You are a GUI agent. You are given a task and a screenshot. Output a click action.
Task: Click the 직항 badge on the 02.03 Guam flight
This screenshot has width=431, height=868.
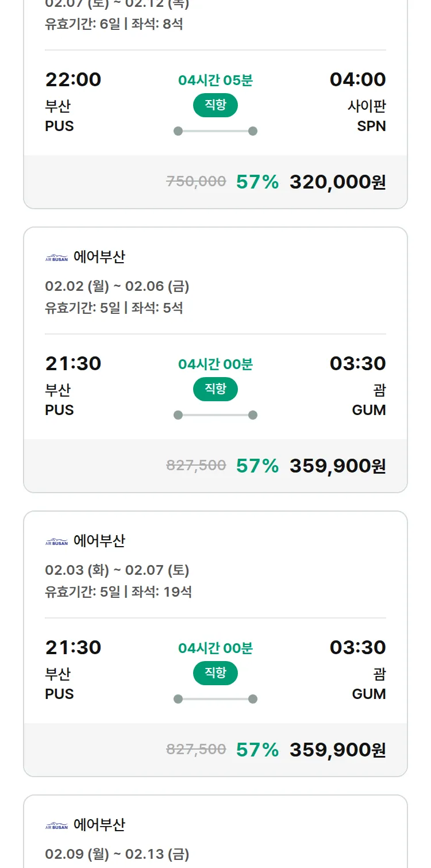[215, 673]
